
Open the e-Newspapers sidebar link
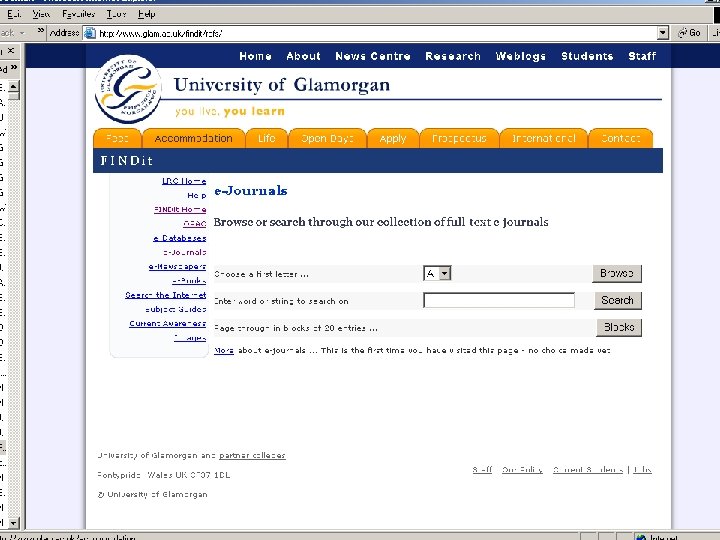point(177,266)
